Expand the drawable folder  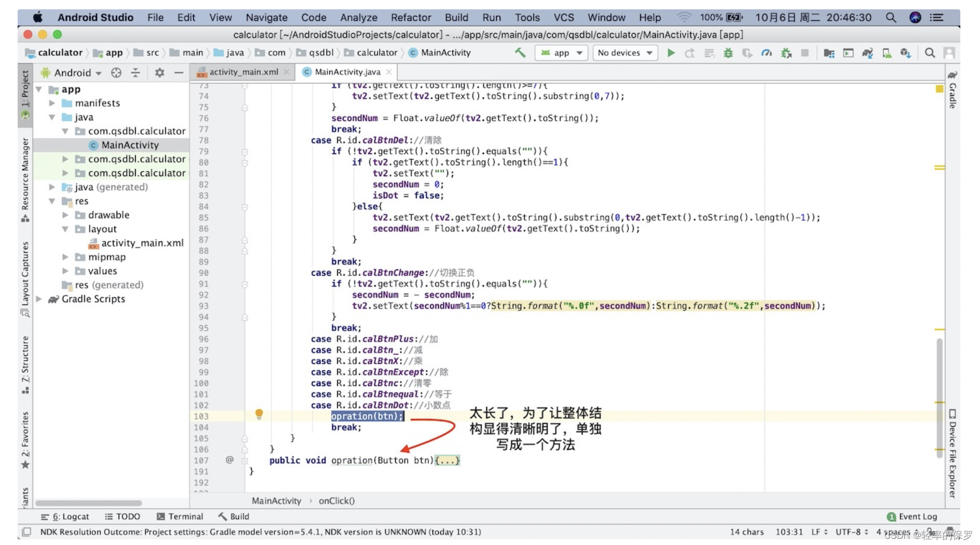(65, 215)
